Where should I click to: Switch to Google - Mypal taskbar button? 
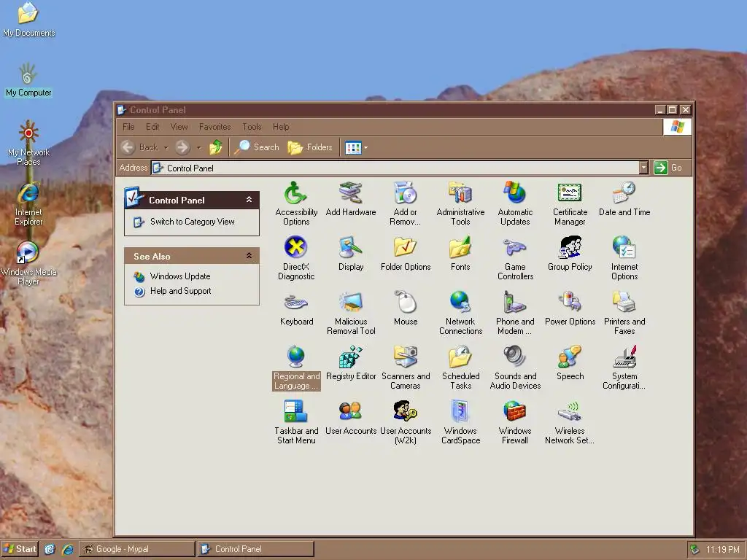137,549
